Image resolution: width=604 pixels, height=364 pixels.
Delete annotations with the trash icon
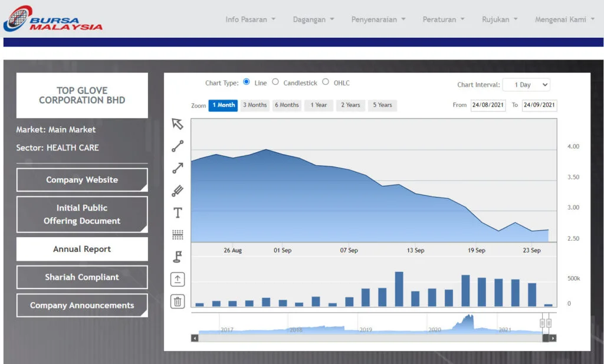click(178, 301)
